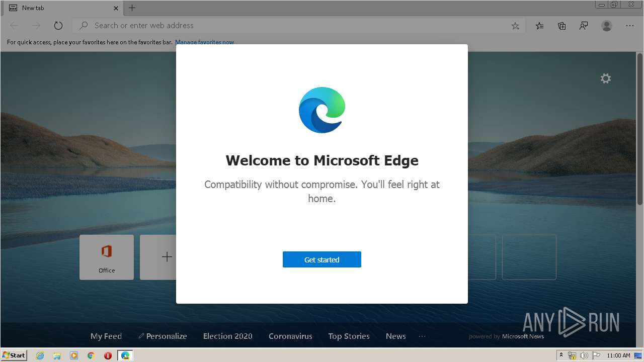Screen dimensions: 644x362
Task: Refresh the page with the reload icon
Action: click(58, 26)
